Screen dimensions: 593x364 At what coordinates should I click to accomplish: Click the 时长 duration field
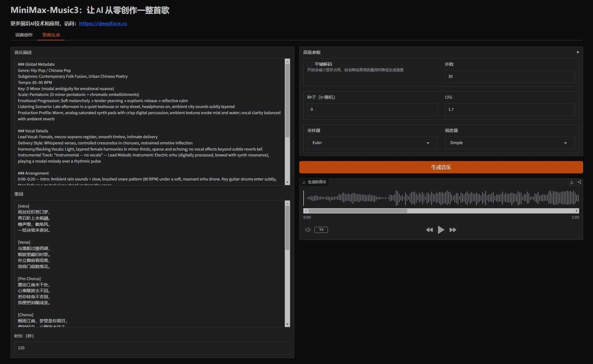[x=152, y=348]
